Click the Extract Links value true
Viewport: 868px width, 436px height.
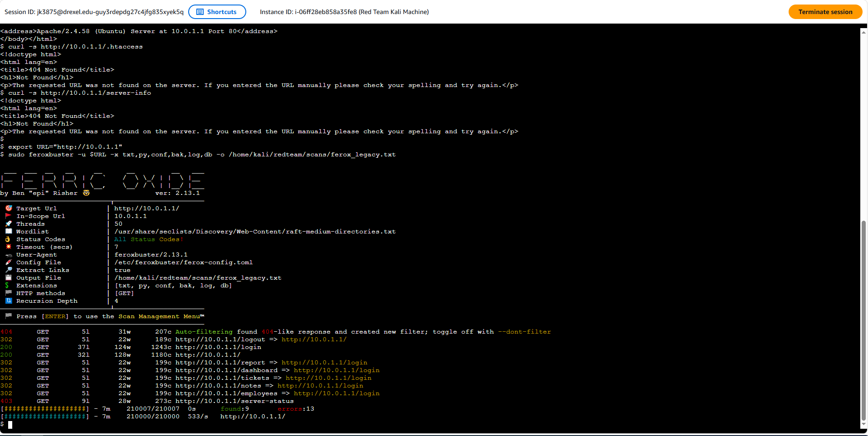click(x=122, y=270)
